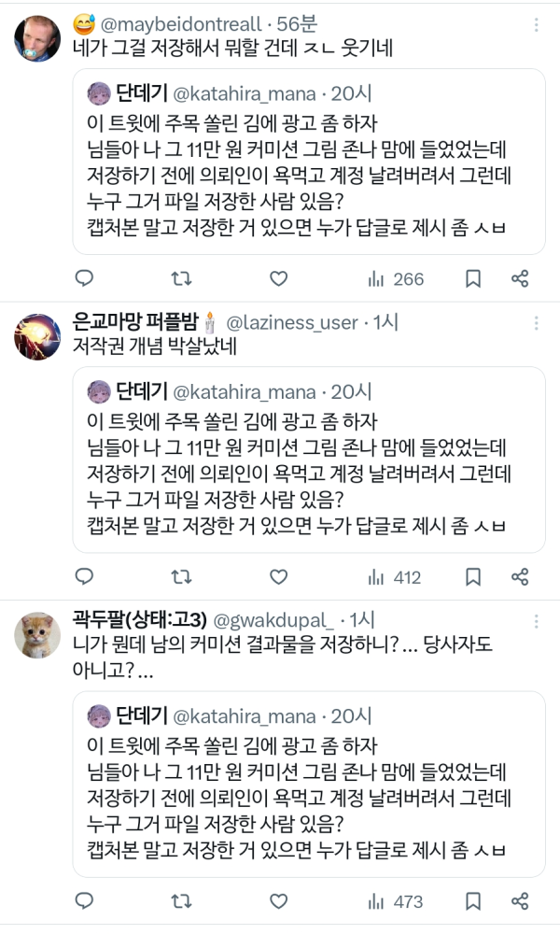
Task: Open maybeidontreall's avatar photo
Action: 37,38
